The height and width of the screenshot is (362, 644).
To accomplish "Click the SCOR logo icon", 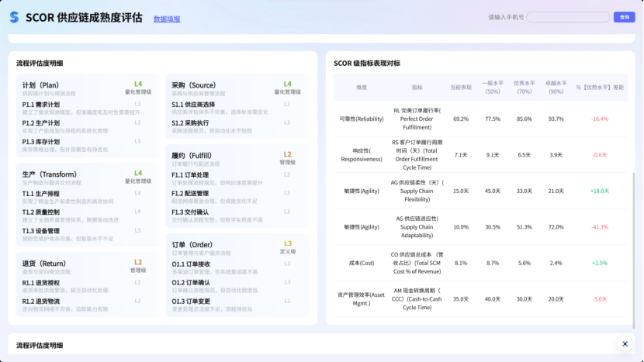I will 13,17.
